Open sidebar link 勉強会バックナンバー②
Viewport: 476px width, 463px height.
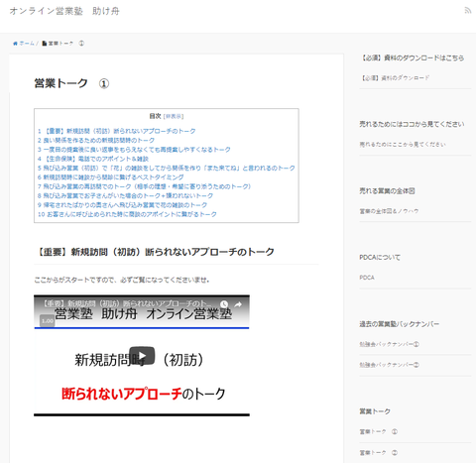[390, 365]
